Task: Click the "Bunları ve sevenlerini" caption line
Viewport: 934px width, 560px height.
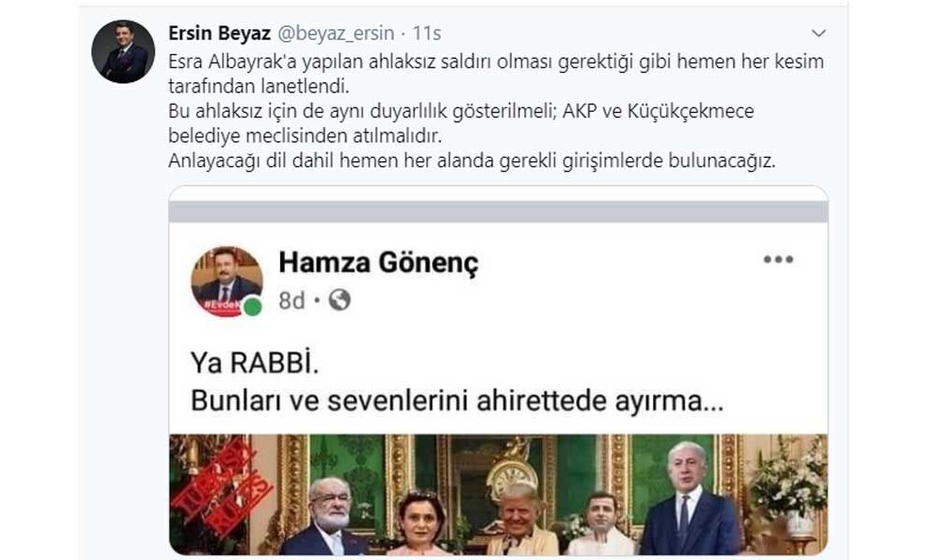Action: pyautogui.click(x=457, y=401)
